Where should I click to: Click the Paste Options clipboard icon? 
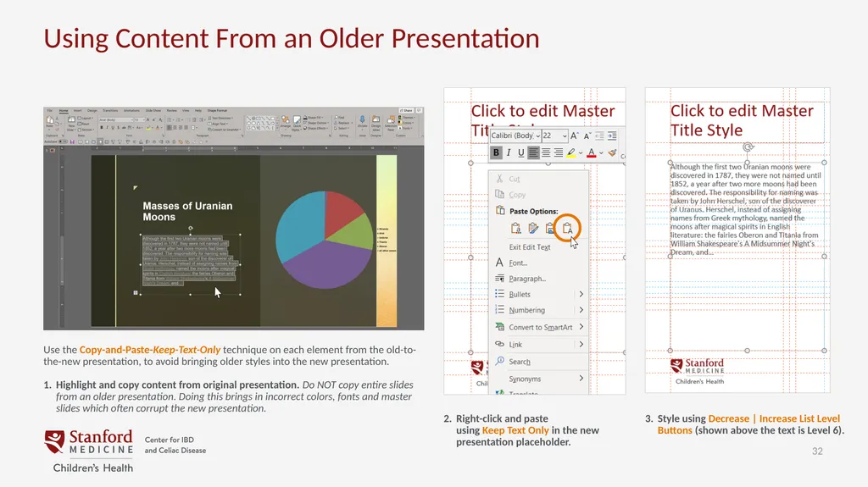click(x=500, y=210)
